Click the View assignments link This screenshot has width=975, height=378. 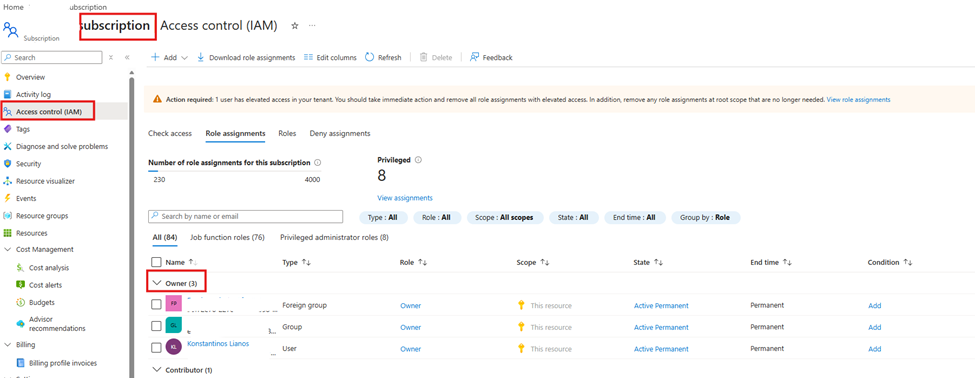point(405,198)
